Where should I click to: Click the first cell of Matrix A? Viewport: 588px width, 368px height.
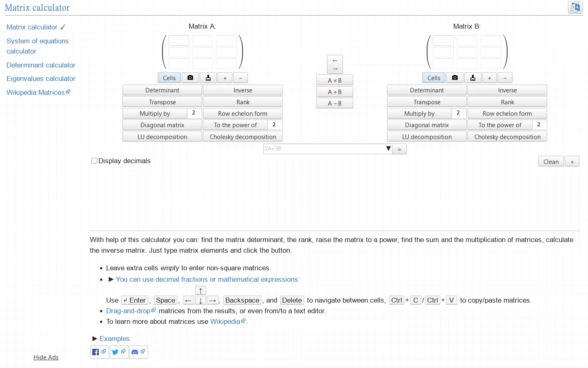178,41
